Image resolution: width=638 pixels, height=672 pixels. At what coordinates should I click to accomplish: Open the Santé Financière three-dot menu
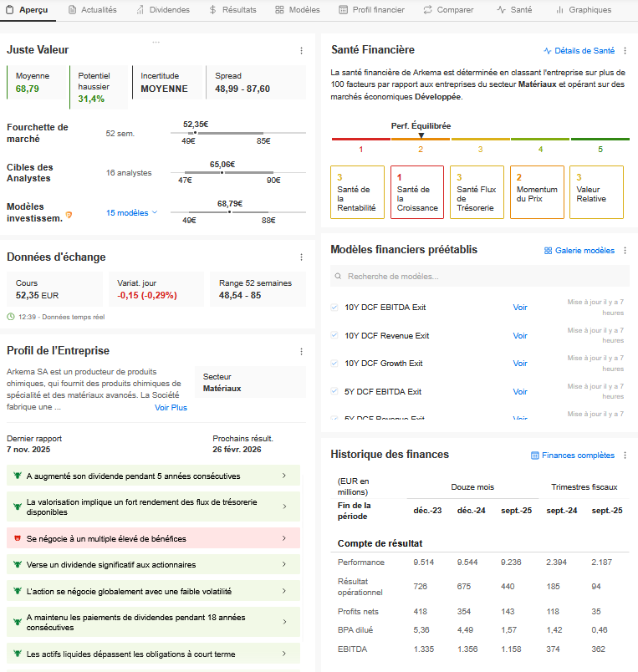coord(625,51)
